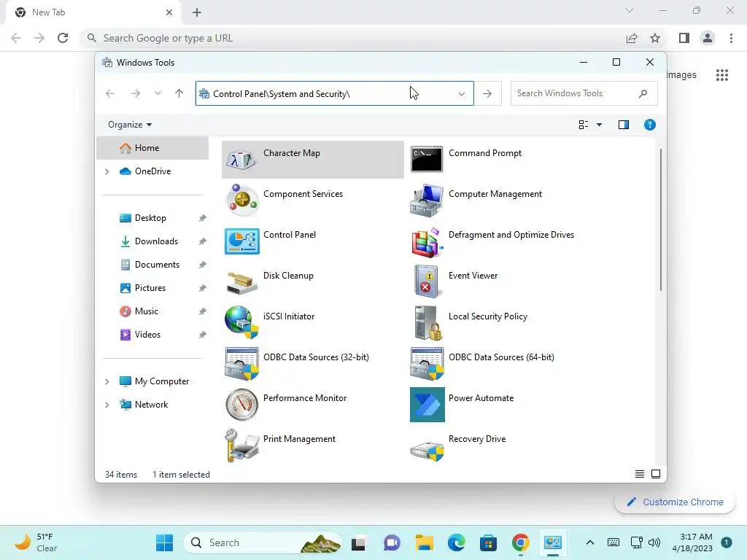747x560 pixels.
Task: Open the Print Management icon
Action: (241, 446)
